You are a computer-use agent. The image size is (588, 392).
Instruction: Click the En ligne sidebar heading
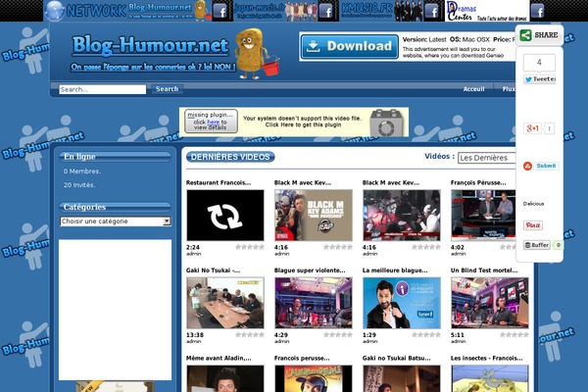(x=115, y=157)
